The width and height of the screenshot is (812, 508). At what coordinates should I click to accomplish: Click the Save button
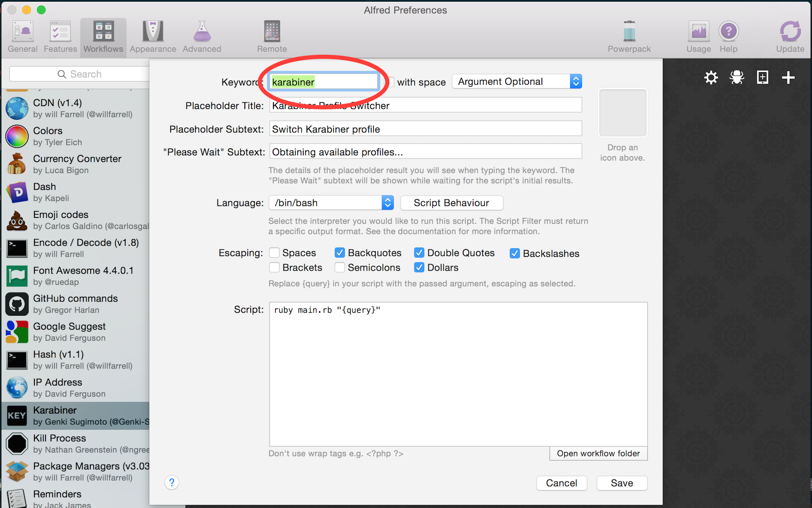[x=621, y=483]
